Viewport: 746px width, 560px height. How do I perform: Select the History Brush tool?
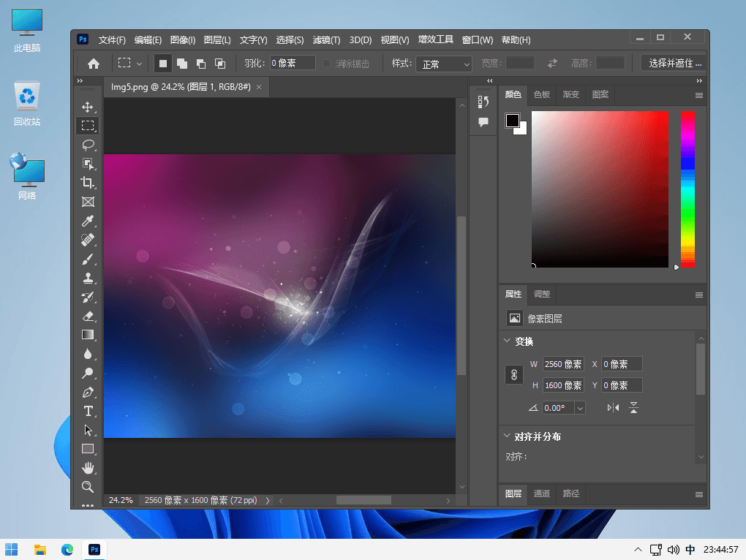(x=88, y=297)
